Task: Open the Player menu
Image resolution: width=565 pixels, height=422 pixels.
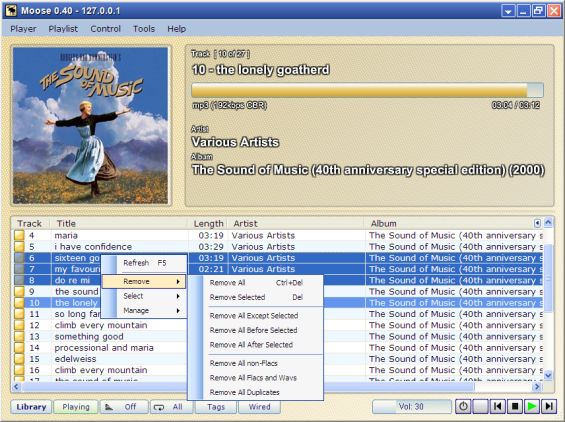Action: click(23, 29)
